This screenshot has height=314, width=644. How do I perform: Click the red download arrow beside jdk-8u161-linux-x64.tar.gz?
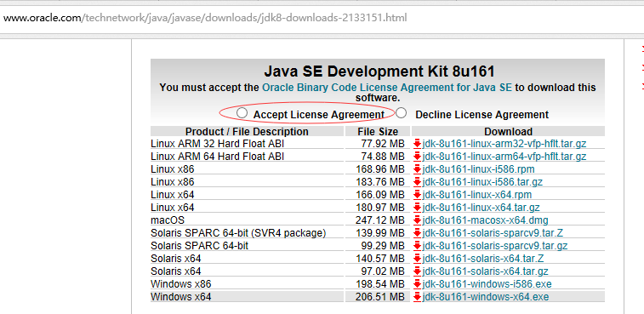[x=418, y=207]
